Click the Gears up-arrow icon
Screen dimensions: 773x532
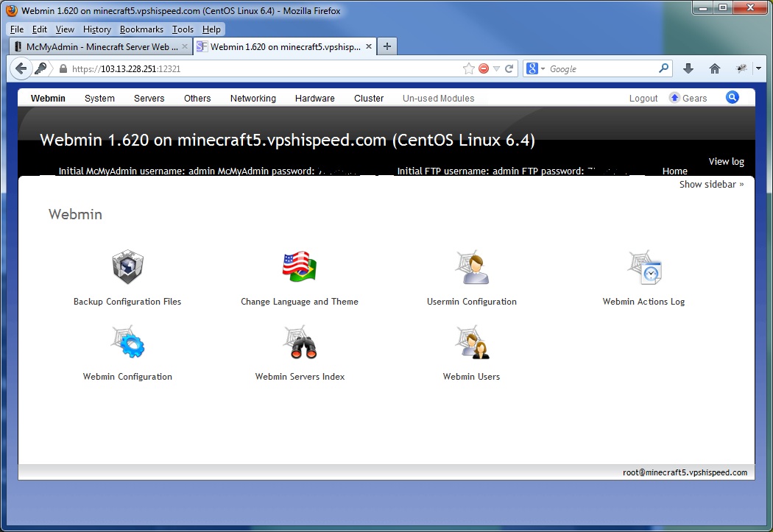tap(674, 98)
